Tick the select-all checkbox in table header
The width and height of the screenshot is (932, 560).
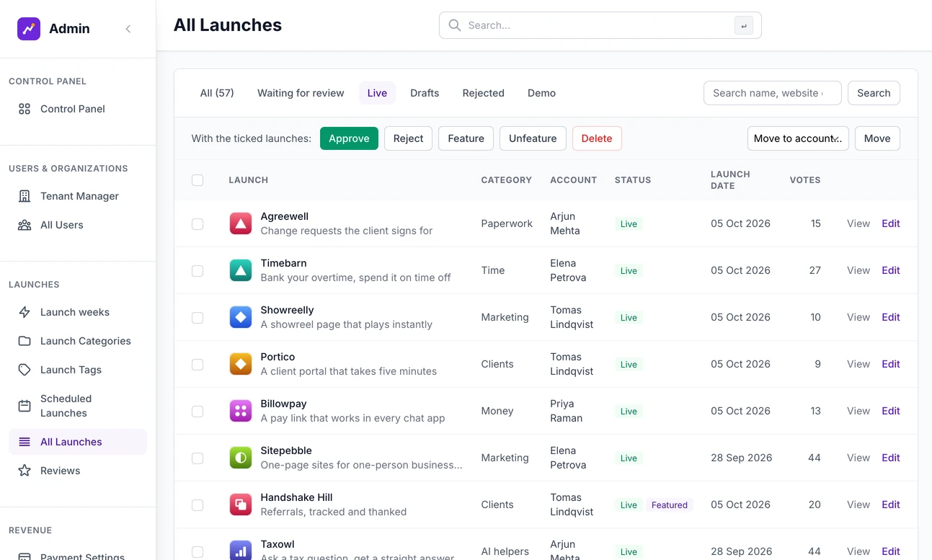click(x=198, y=180)
